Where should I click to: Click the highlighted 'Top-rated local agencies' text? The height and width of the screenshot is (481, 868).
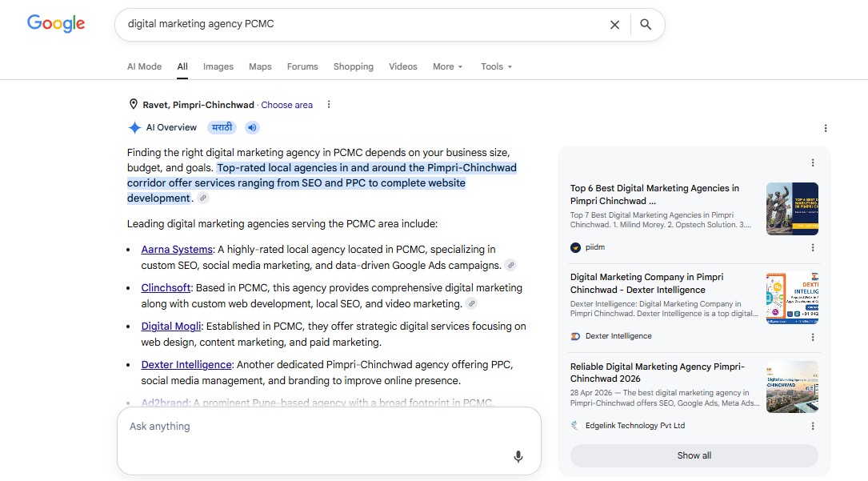[322, 182]
